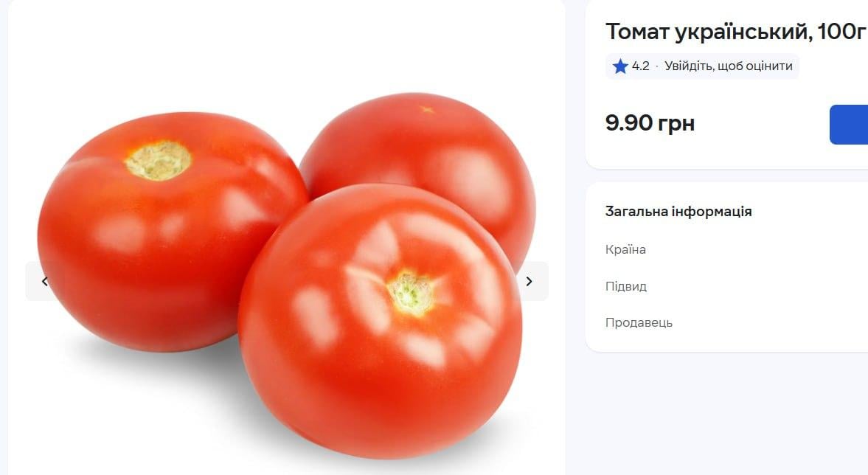Click the 4.2 rating value
The height and width of the screenshot is (475, 868).
(640, 66)
